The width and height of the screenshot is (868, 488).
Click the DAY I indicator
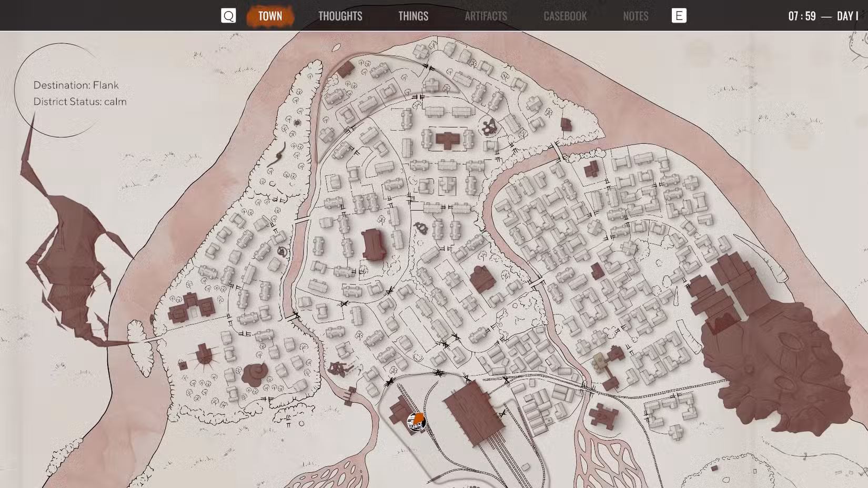[846, 16]
